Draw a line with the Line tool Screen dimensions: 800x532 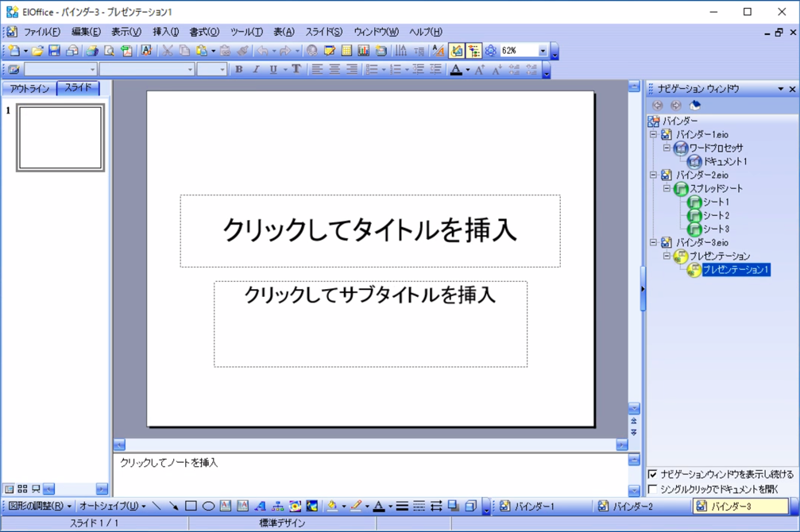(157, 506)
